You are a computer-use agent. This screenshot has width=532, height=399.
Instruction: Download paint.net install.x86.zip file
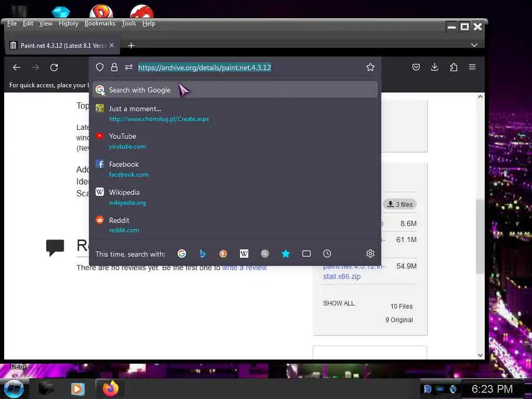pos(354,271)
